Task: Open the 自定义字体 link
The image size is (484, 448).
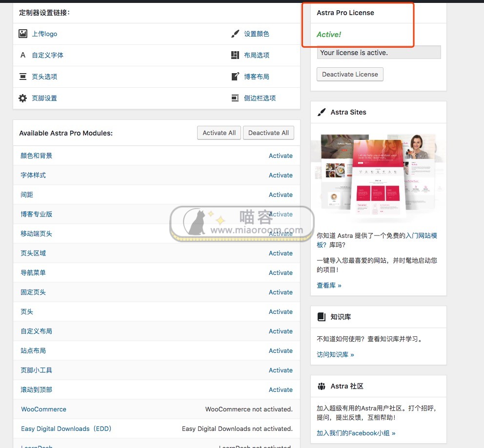Action: 47,55
